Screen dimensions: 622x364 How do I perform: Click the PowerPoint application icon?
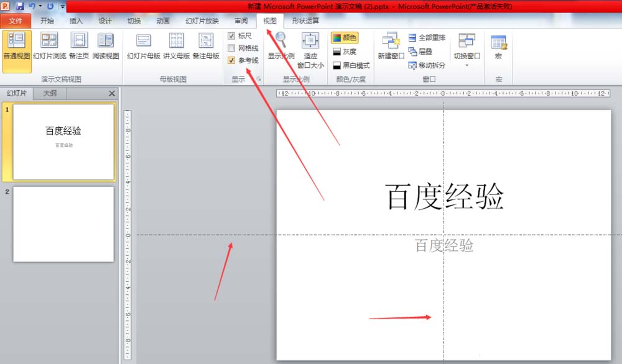click(6, 6)
